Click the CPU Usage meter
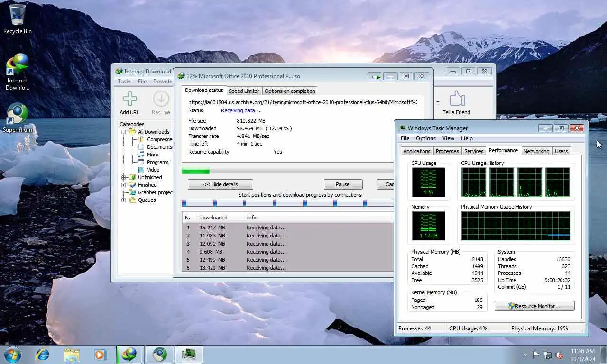The image size is (607, 364). coord(428,182)
